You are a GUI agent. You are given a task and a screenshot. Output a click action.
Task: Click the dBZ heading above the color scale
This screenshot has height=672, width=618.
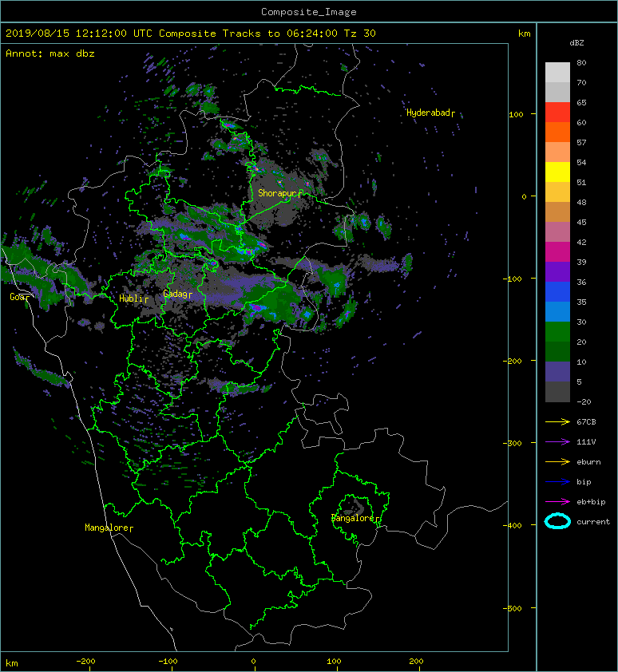tap(576, 43)
